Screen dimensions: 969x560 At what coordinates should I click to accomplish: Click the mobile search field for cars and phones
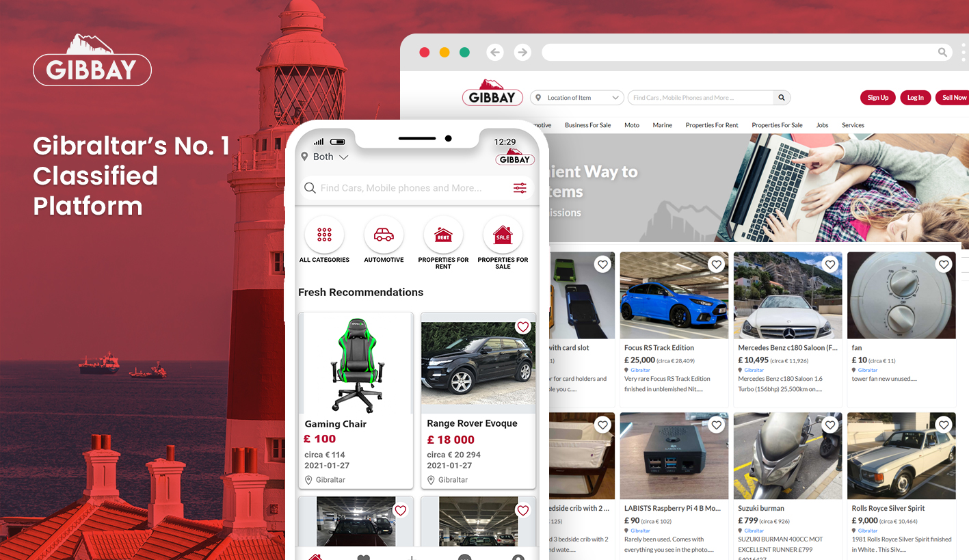(x=403, y=188)
